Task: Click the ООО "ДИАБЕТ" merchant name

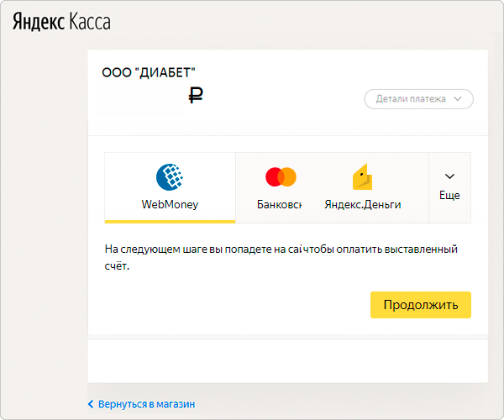Action: pos(149,72)
